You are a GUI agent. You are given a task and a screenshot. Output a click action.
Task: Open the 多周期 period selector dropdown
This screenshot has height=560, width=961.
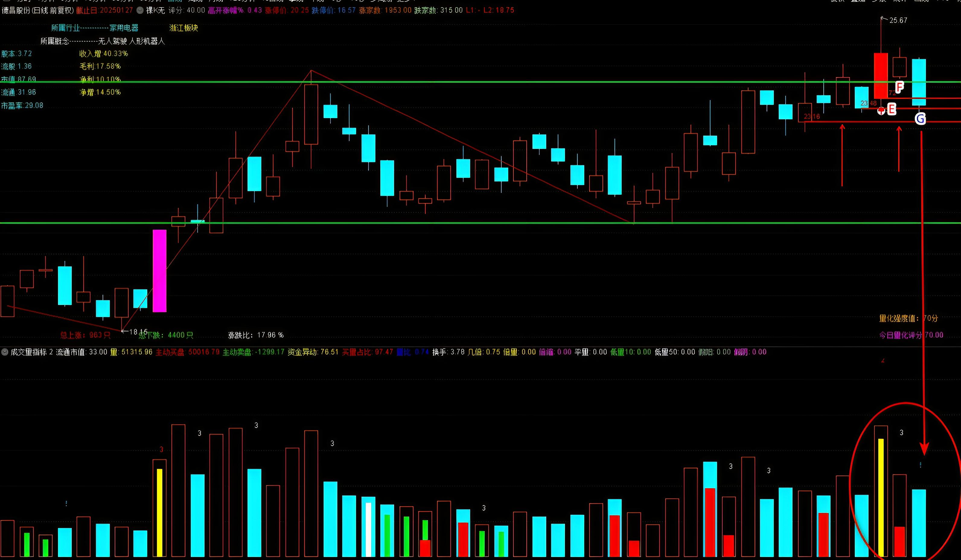389,2
